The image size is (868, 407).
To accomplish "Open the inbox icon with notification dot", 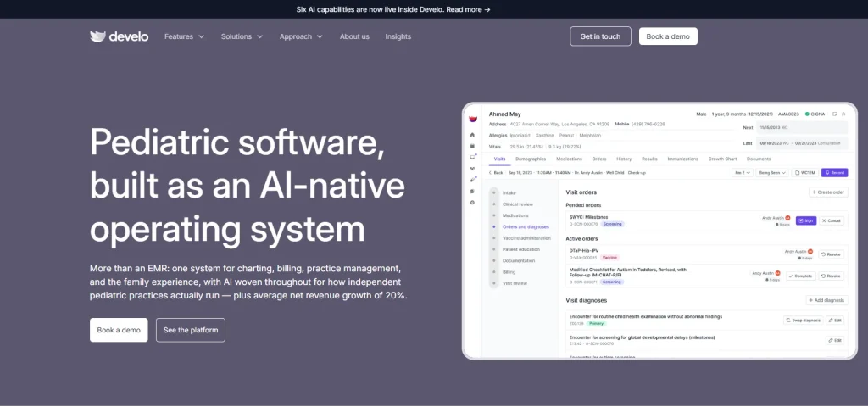I will pos(472,157).
